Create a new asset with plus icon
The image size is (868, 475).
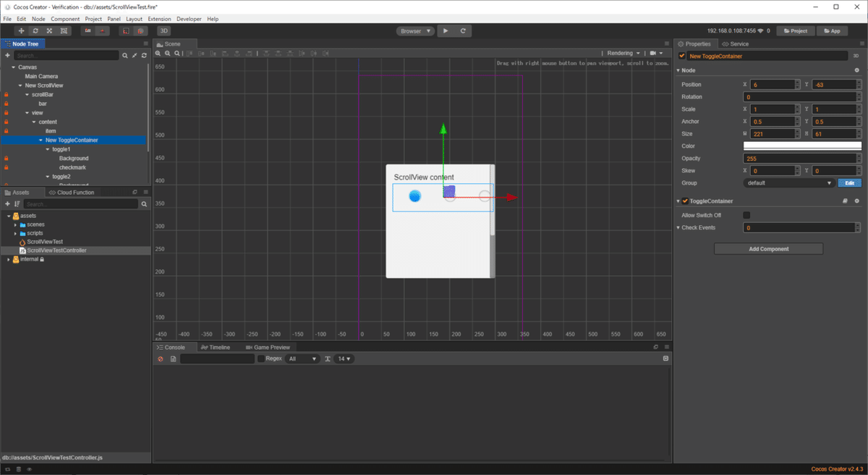tap(7, 204)
